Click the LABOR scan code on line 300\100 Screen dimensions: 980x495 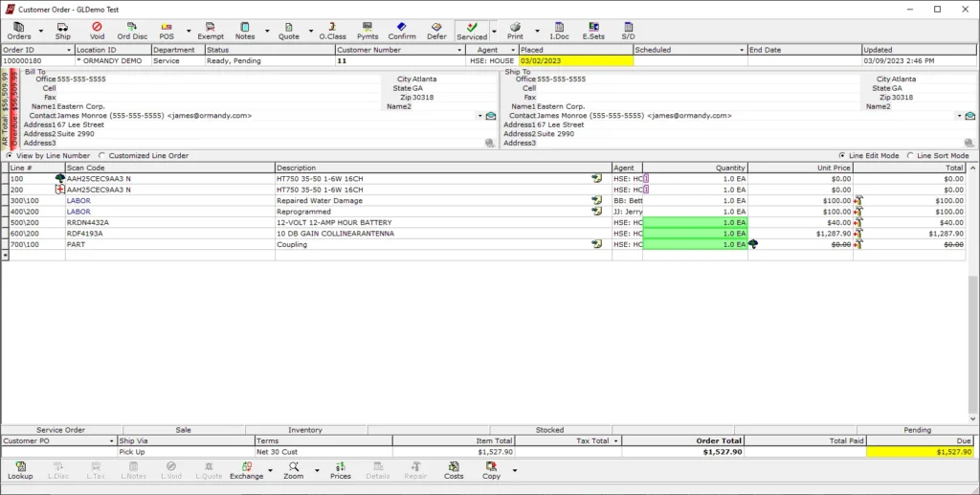coord(78,201)
